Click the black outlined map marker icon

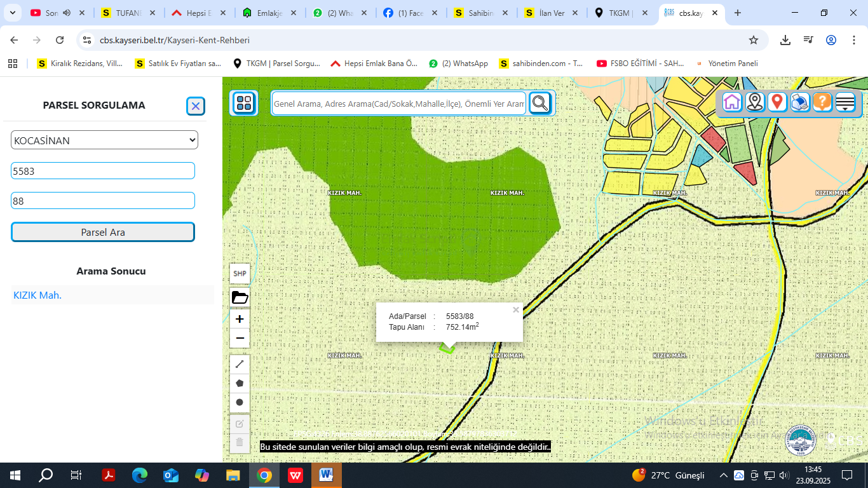[755, 102]
